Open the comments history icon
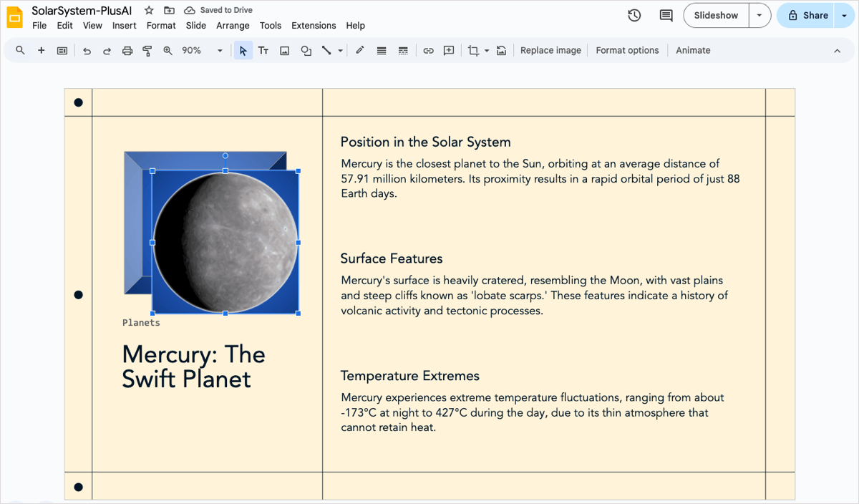The height and width of the screenshot is (504, 859). click(x=666, y=15)
